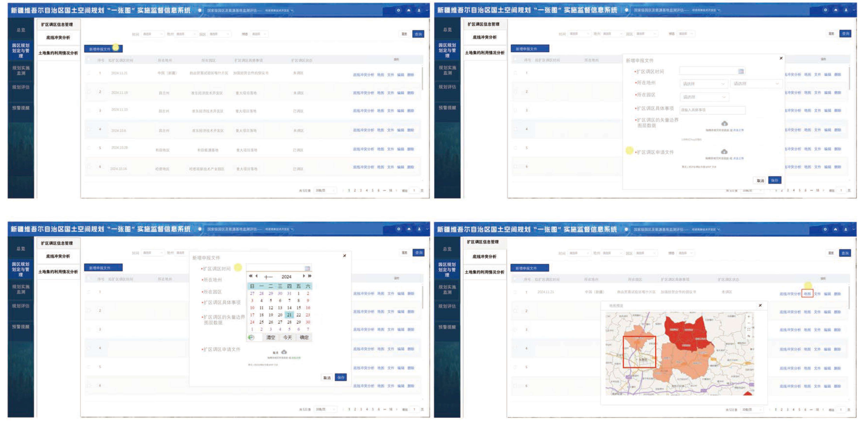Image resolution: width=868 pixels, height=421 pixels.
Task: Zoom in on the preview map
Action: point(749,316)
